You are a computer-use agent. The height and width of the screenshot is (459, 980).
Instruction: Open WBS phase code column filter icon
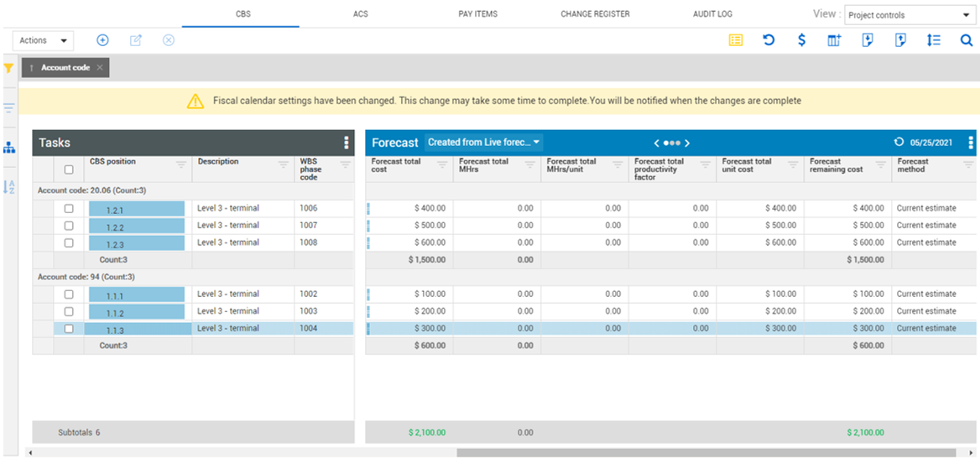[346, 164]
